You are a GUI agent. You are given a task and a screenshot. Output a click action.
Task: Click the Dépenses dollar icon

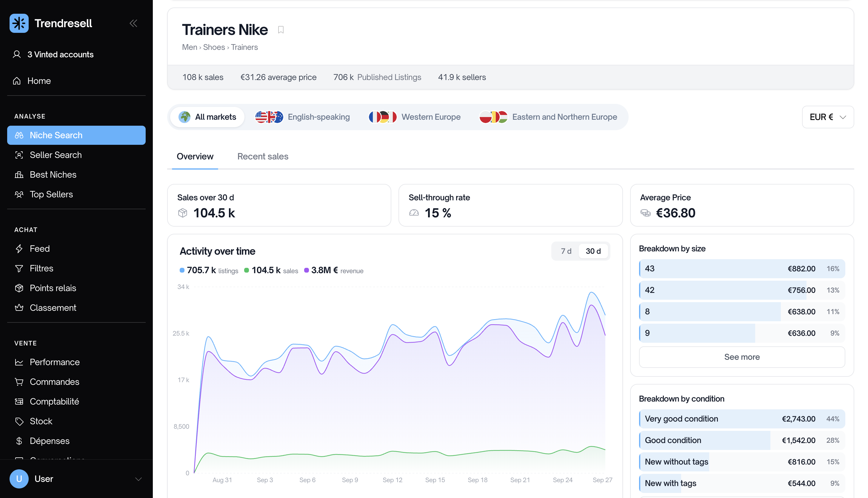pyautogui.click(x=19, y=441)
